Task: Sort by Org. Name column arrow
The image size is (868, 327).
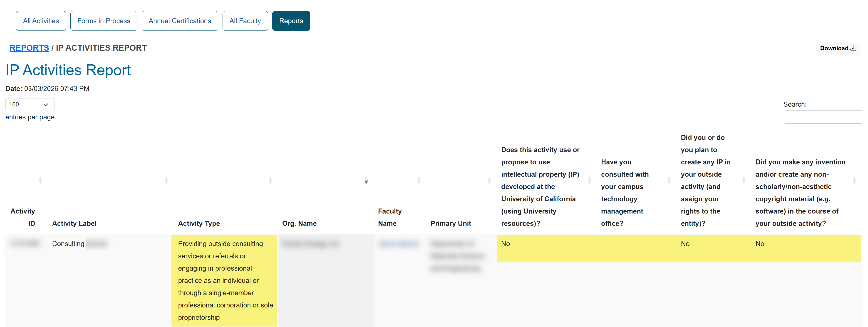Action: click(366, 181)
